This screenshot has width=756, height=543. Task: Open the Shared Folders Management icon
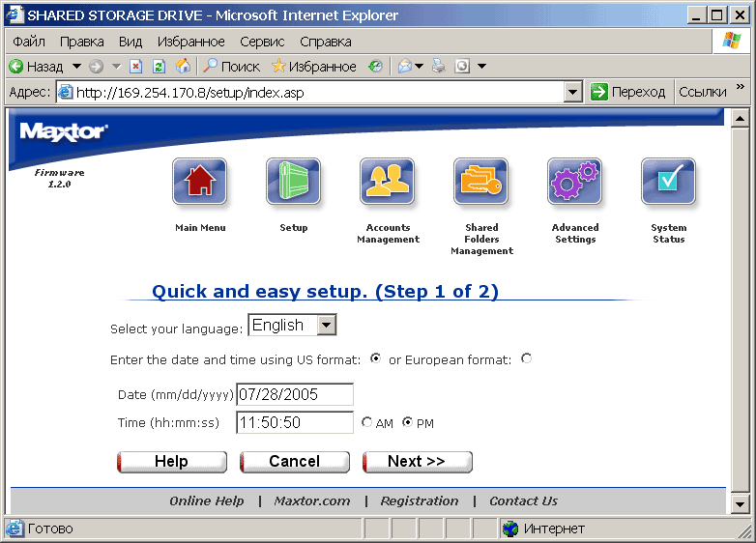[480, 182]
